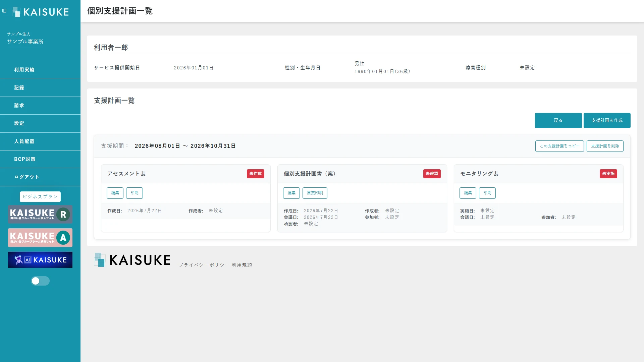The width and height of the screenshot is (644, 362).
Task: Click モニタリング表 card title
Action: (479, 174)
